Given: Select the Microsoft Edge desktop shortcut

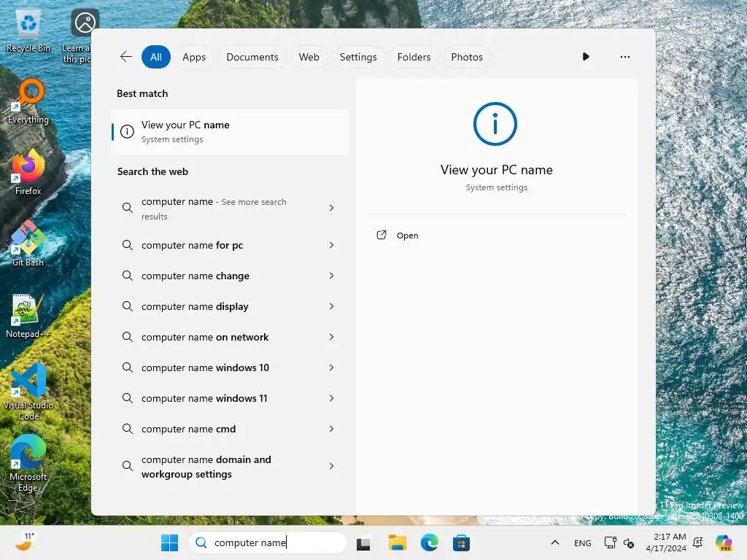Looking at the screenshot, I should click(x=28, y=463).
